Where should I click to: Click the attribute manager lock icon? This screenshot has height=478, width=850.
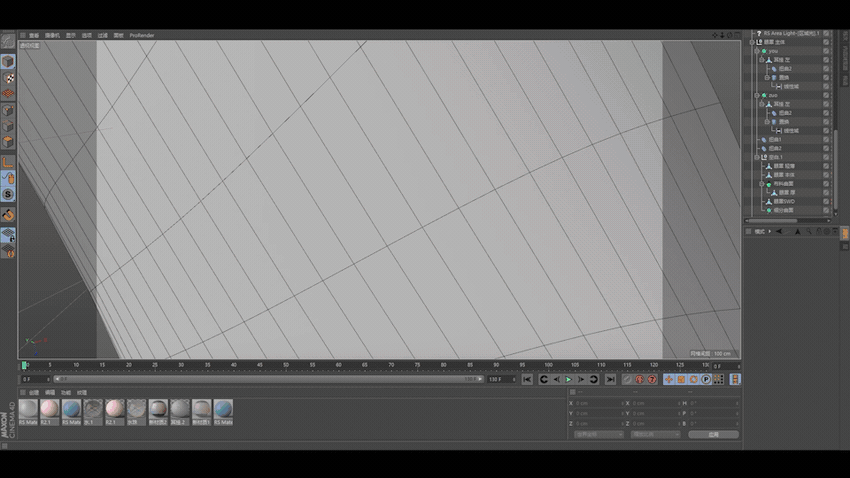click(x=819, y=231)
